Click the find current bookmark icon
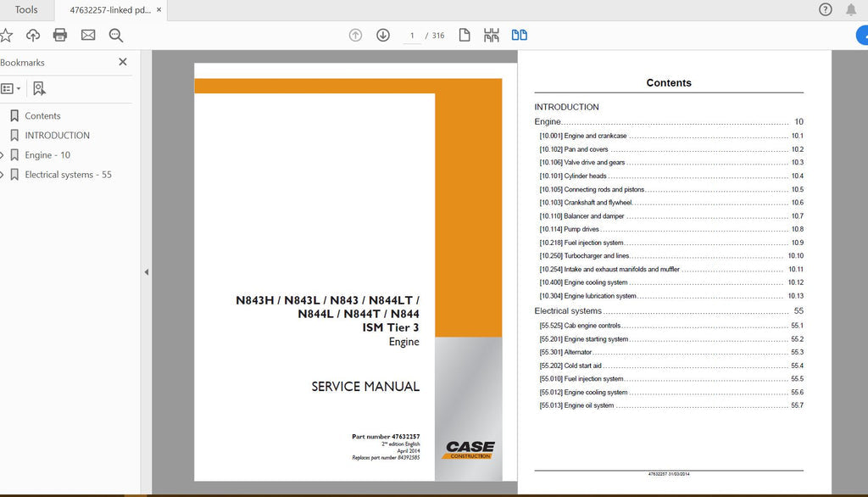 click(39, 89)
